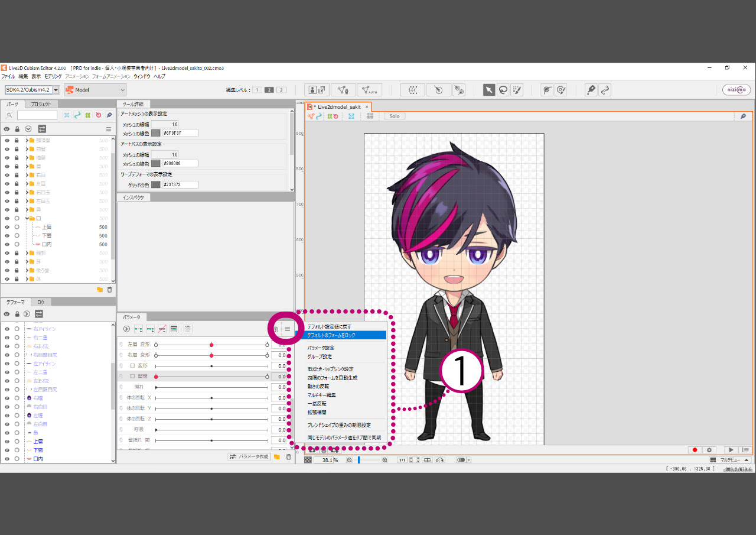Viewport: 756px width, 535px height.
Task: Open the Model workspace dropdown
Action: pyautogui.click(x=95, y=90)
